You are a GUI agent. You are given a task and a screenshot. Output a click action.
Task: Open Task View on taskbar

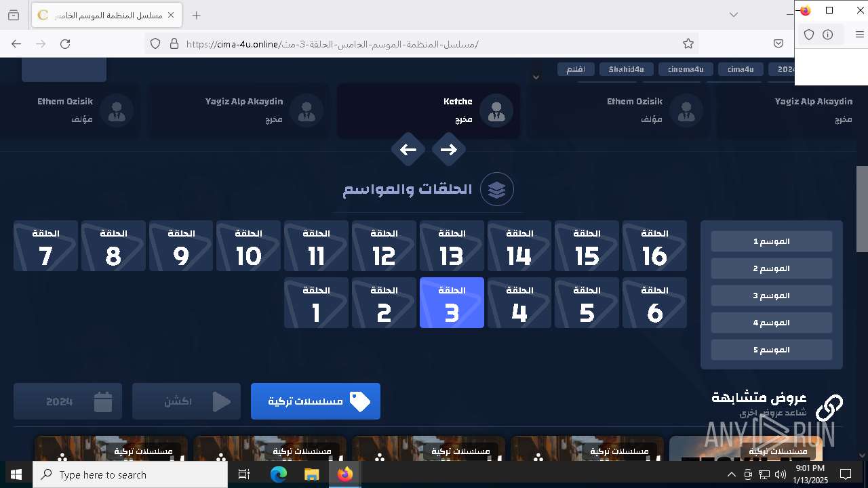coord(244,474)
